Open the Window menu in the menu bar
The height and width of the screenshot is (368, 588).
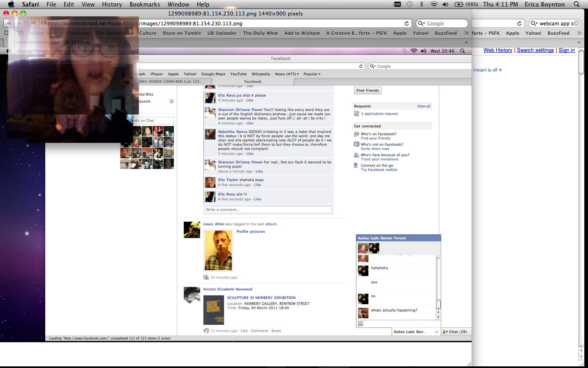178,4
